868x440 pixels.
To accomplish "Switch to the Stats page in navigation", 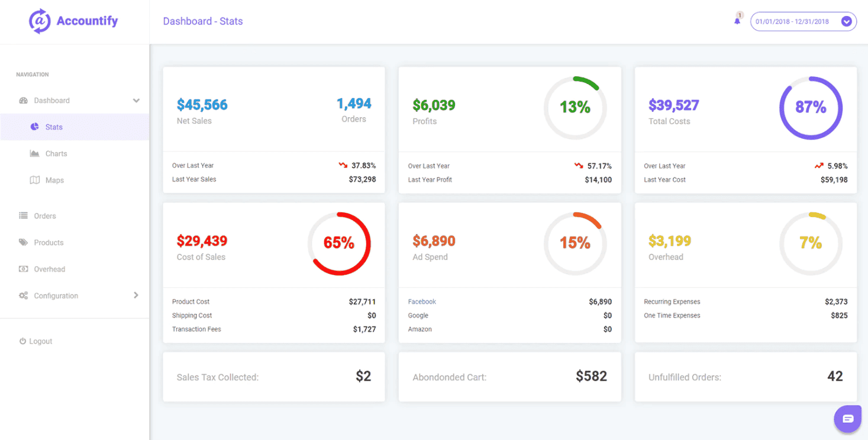I will pos(54,127).
